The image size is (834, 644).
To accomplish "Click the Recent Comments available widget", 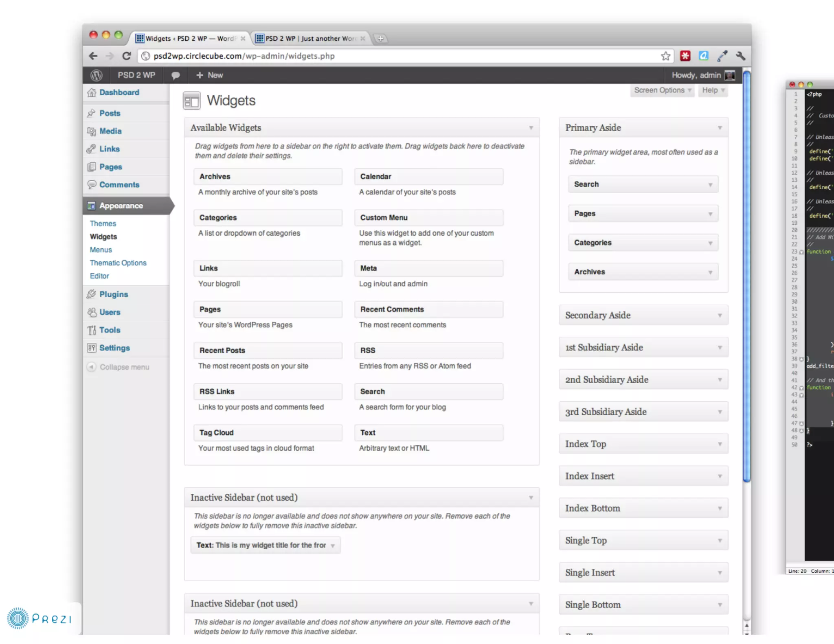I will [428, 309].
